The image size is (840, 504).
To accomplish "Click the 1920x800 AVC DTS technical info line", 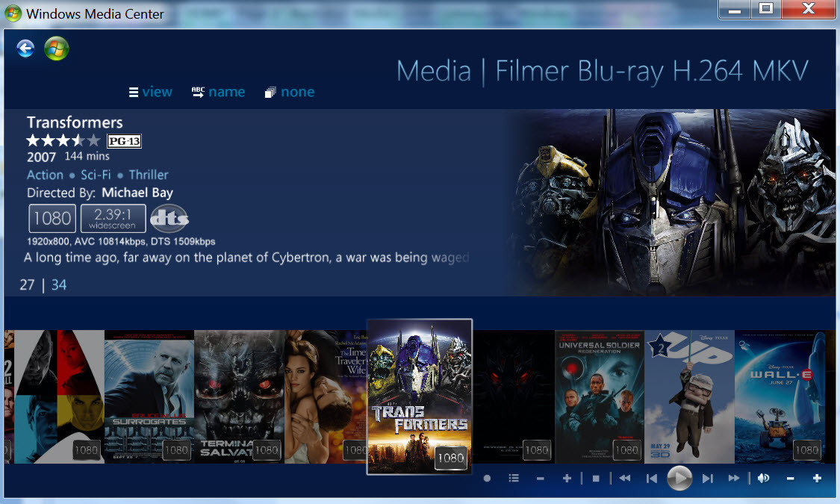I will tap(121, 242).
